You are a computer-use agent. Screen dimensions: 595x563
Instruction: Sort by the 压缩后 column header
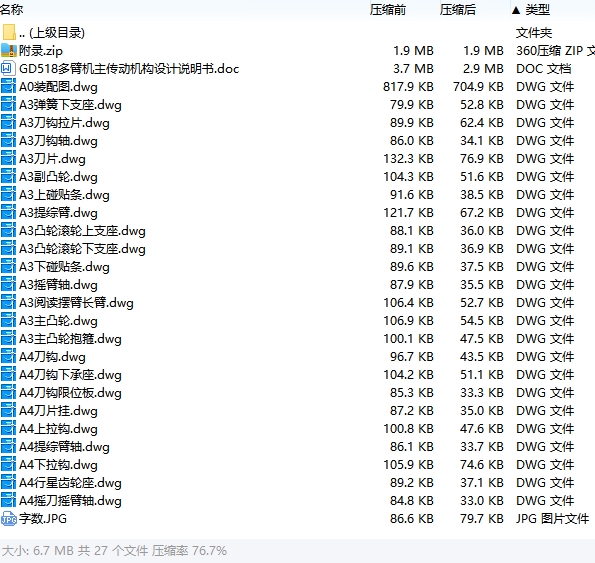tap(458, 9)
